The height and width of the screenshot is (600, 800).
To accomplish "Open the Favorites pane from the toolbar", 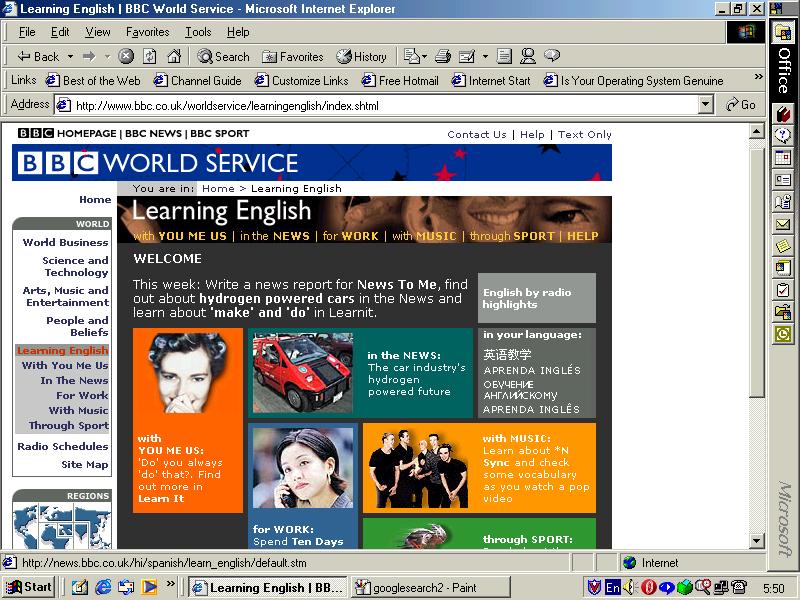I will pos(292,57).
